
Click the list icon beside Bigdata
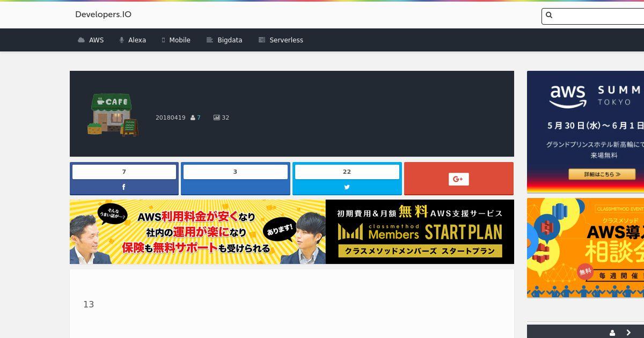click(210, 40)
